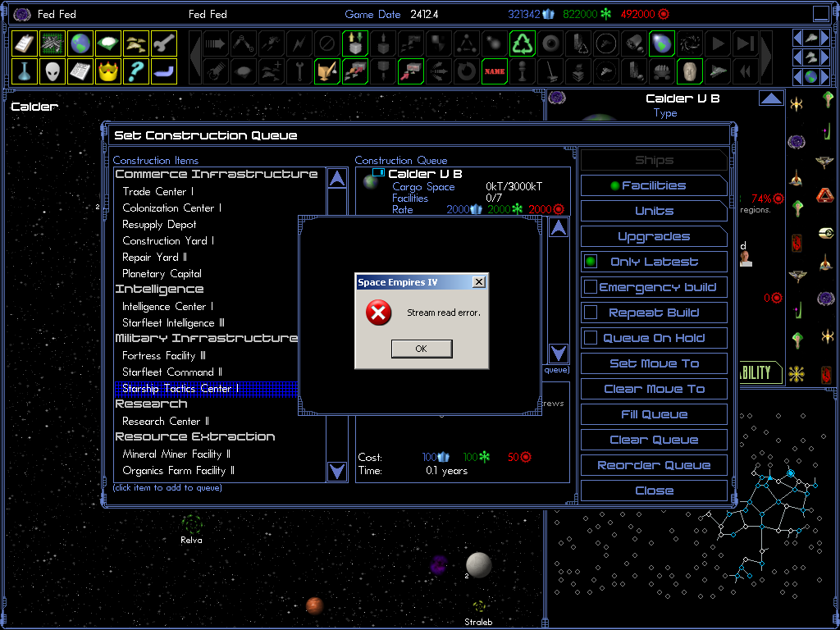The height and width of the screenshot is (630, 840).
Task: Click the wrench icon in yellow toolbar
Action: 164,43
